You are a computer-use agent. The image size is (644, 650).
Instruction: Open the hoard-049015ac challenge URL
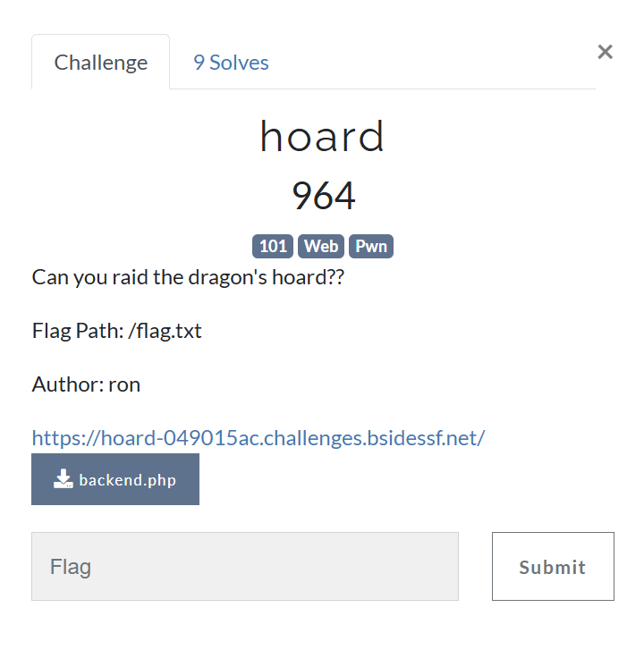[258, 438]
